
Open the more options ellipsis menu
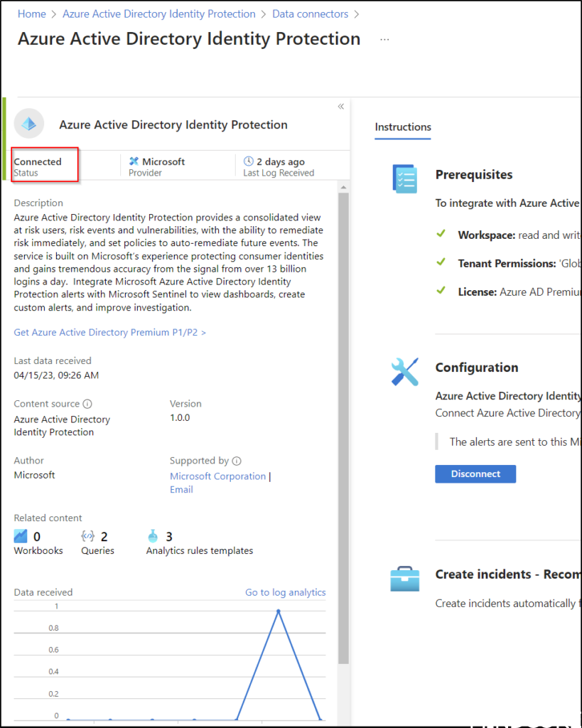[384, 40]
